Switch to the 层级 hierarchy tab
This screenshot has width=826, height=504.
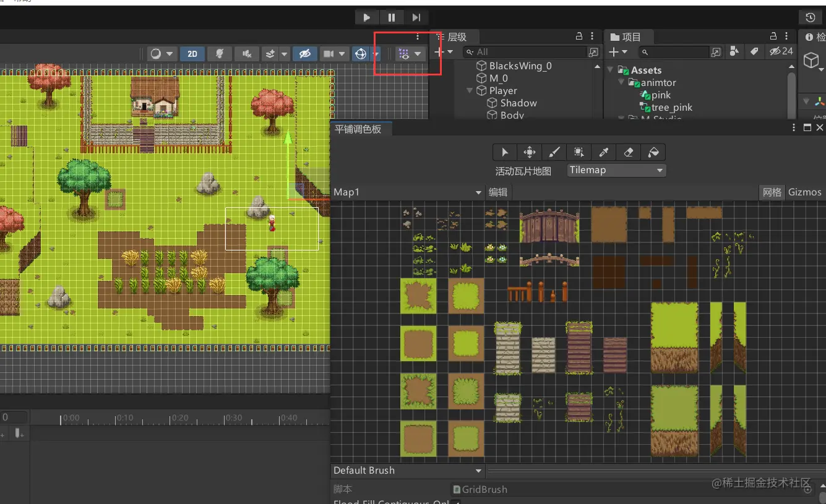(x=457, y=37)
